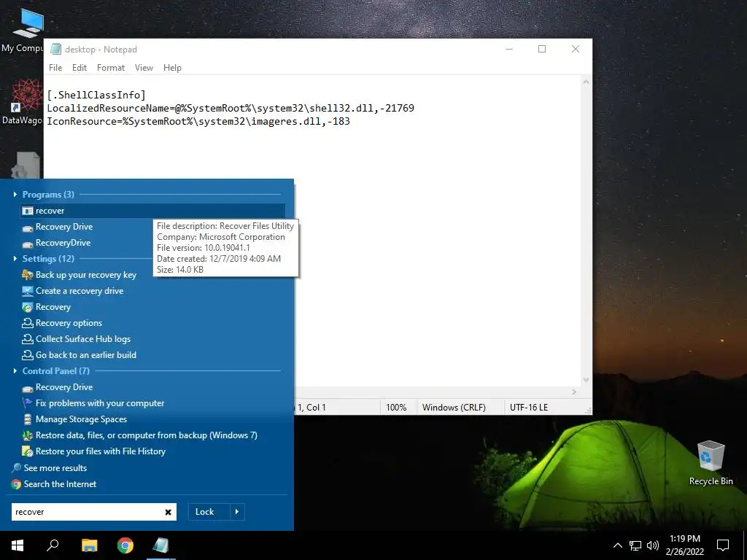Click Notepad vertical scrollbar up arrow
747x560 pixels.
[x=586, y=82]
